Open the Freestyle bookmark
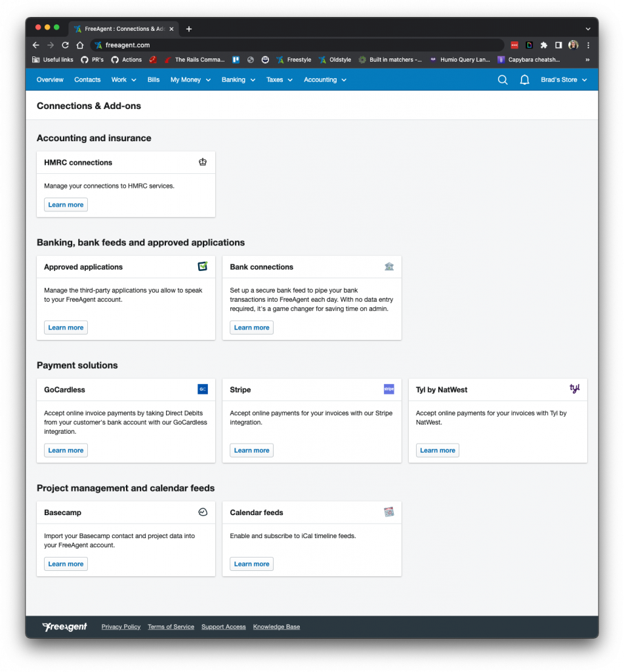The width and height of the screenshot is (624, 672). pos(294,60)
